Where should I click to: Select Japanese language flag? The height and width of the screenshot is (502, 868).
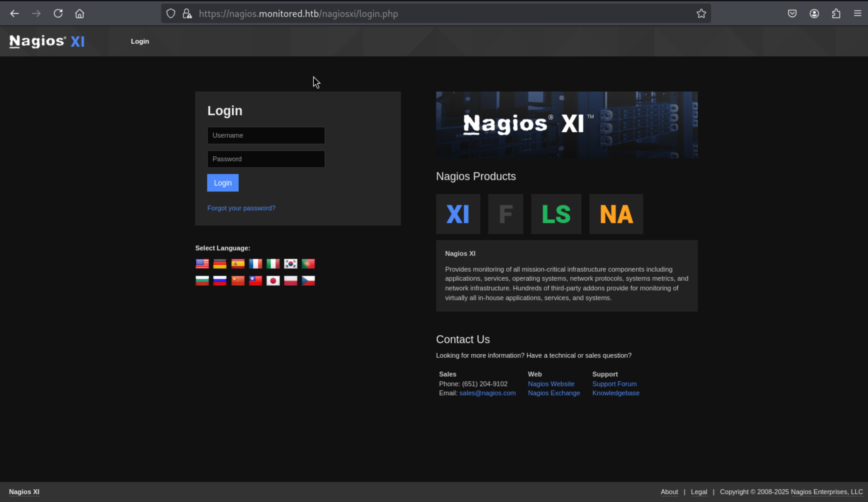[x=273, y=281]
